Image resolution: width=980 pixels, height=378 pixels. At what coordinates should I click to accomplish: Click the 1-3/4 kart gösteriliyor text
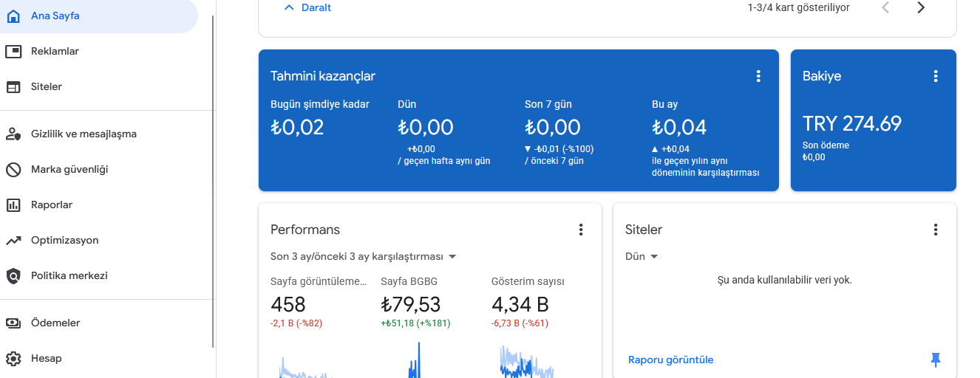[x=798, y=7]
